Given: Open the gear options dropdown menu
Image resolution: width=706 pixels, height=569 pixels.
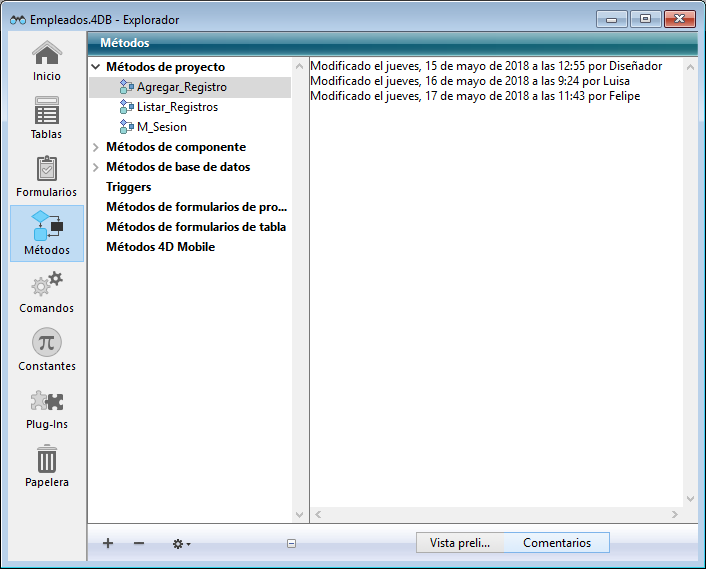Looking at the screenshot, I should coord(181,544).
